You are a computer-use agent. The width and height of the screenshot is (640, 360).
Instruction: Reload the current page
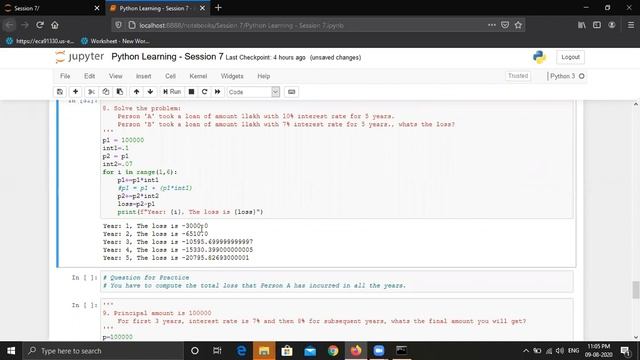[40, 25]
